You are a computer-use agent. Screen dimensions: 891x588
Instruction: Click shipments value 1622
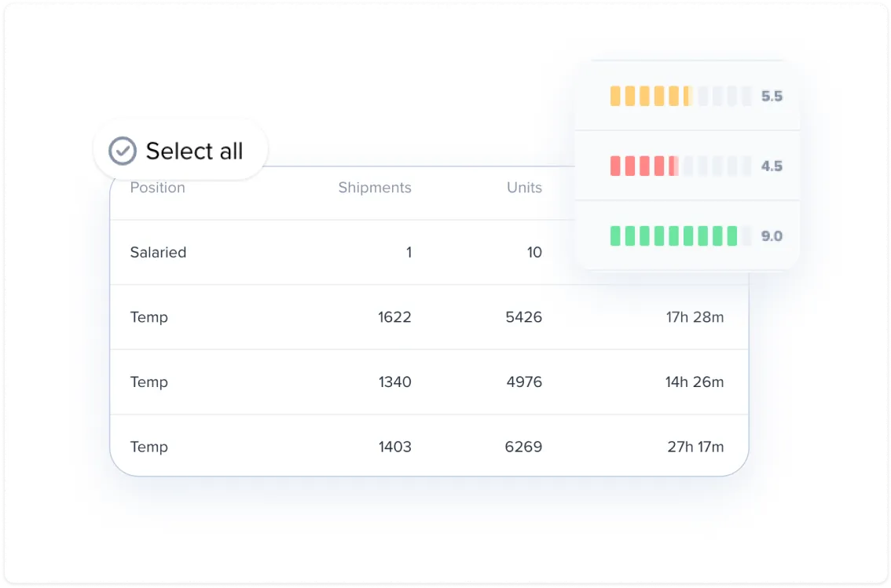[394, 317]
